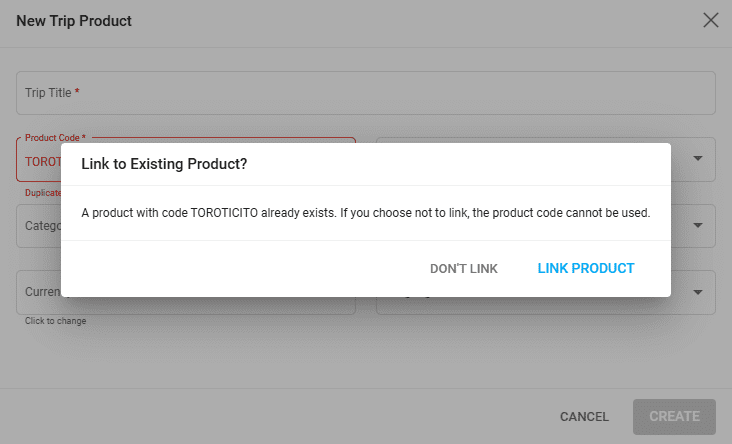Select the Category field on left

40,225
